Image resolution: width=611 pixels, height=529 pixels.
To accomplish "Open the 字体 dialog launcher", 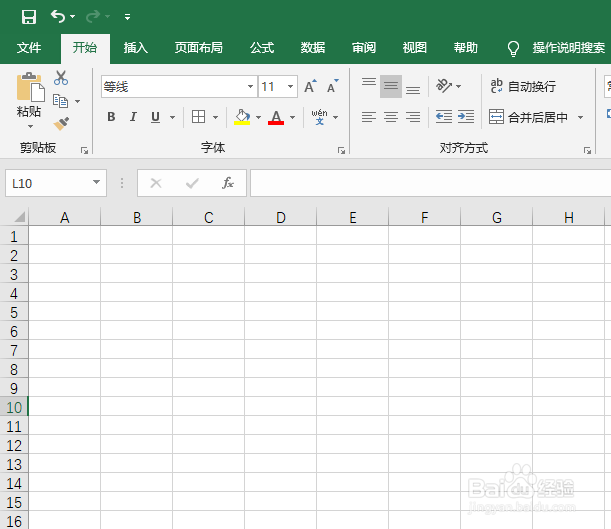I will coord(341,151).
